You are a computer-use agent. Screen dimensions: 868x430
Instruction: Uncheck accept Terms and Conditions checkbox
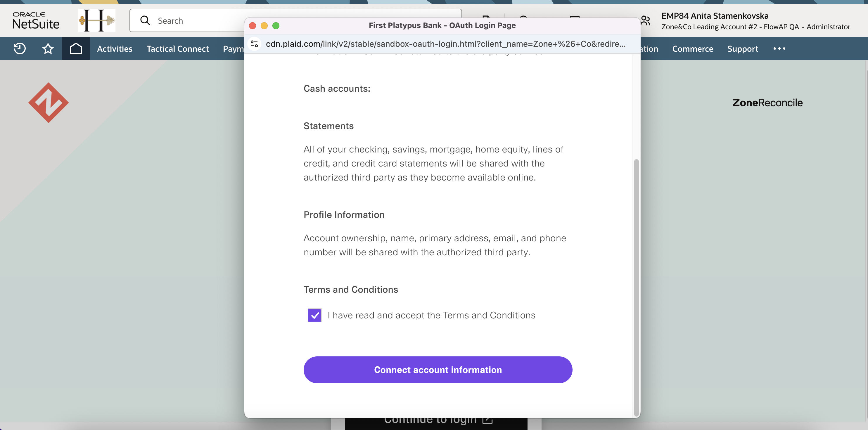(314, 315)
